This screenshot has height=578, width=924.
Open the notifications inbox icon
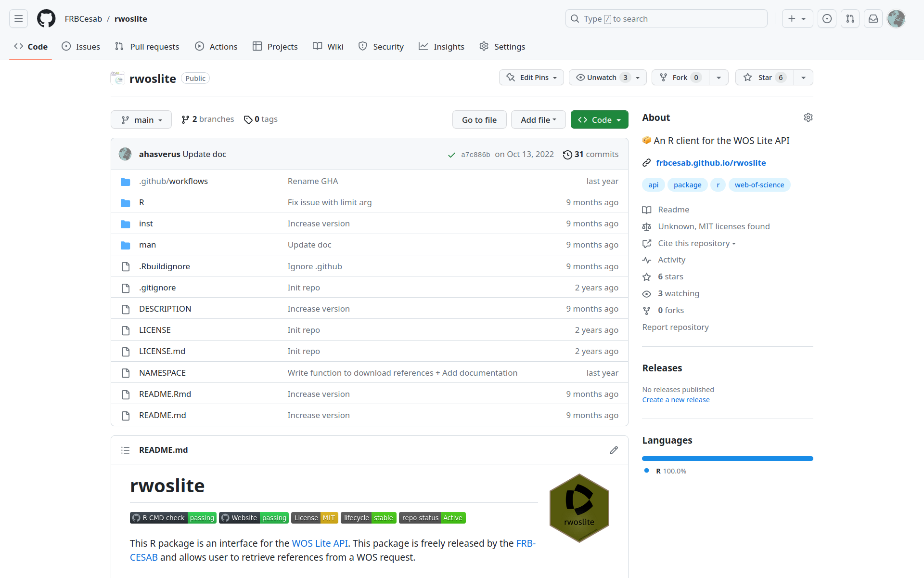(873, 19)
